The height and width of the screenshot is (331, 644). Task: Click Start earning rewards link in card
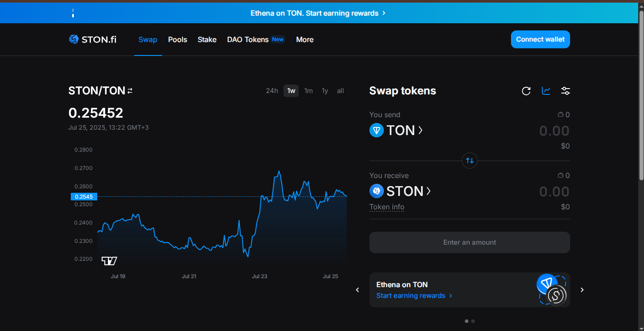[x=414, y=296]
